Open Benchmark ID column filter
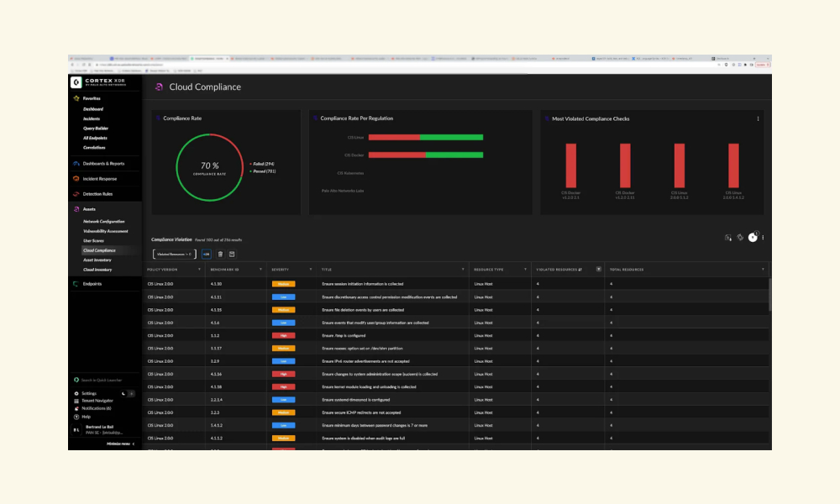This screenshot has width=840, height=504. (261, 270)
